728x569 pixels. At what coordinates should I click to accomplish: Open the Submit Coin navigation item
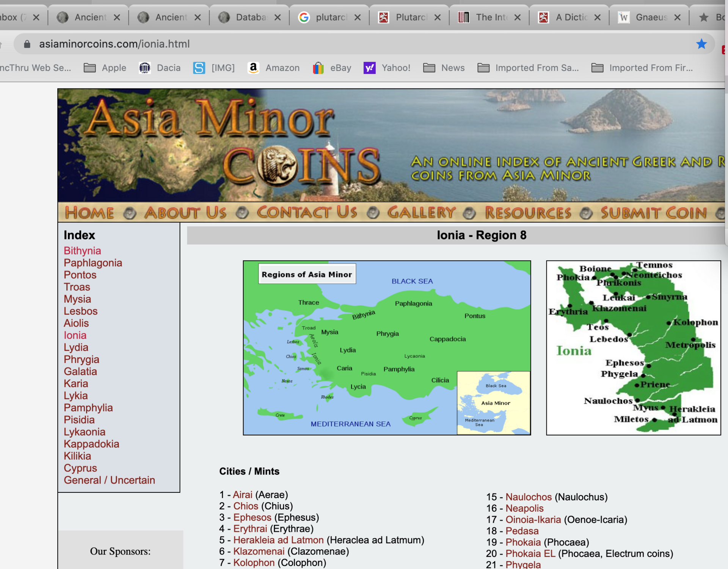click(654, 213)
